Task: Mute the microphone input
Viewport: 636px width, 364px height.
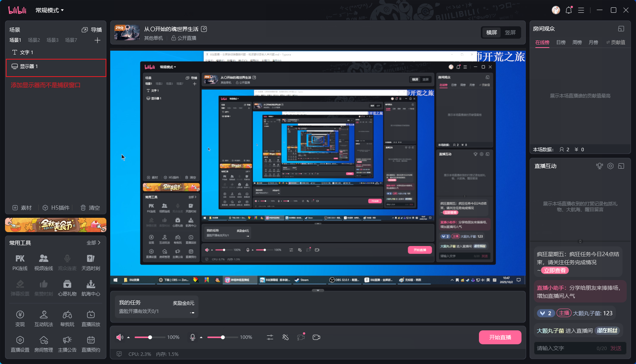Action: tap(192, 337)
